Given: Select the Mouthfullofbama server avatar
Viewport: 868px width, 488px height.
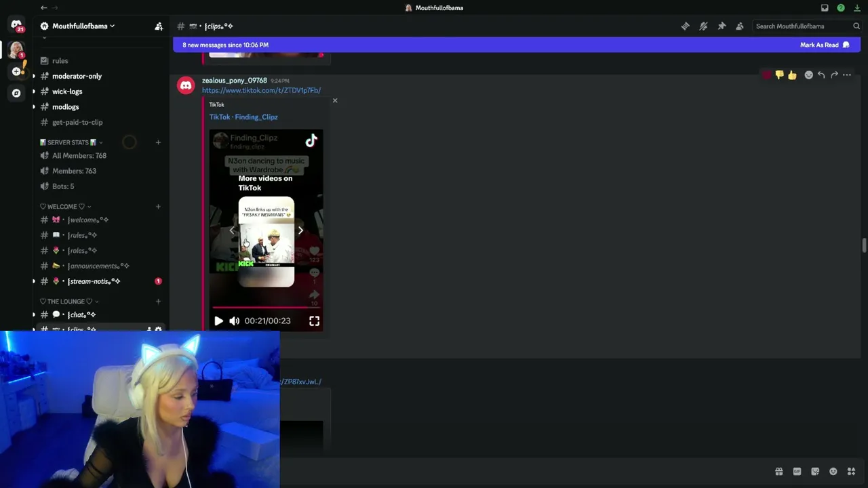Looking at the screenshot, I should pyautogui.click(x=16, y=49).
